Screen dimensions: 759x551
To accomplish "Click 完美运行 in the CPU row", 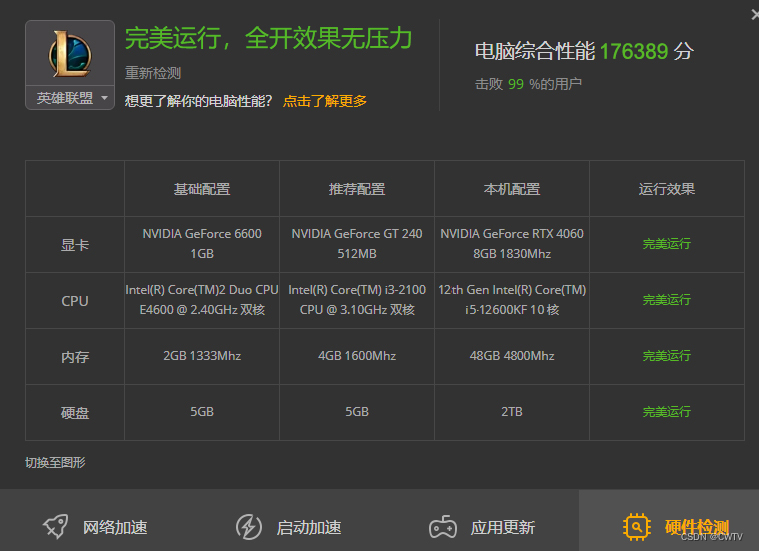I will pos(667,300).
